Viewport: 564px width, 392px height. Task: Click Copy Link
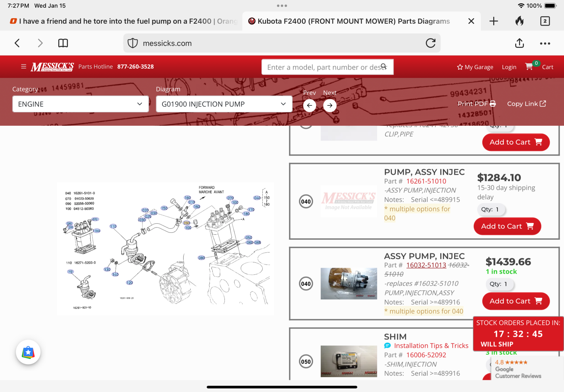point(527,104)
